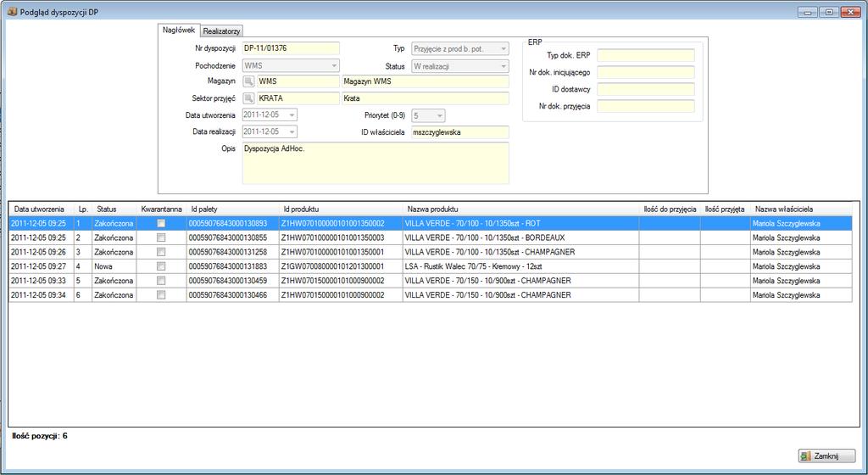The image size is (868, 475).
Task: Switch to the Nagłówek tab
Action: click(x=178, y=31)
